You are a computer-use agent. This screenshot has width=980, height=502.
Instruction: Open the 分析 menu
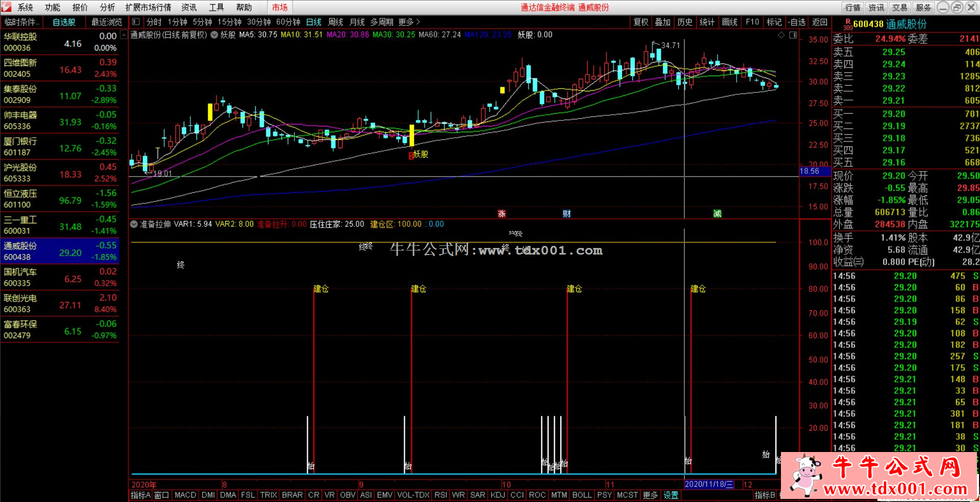click(x=108, y=7)
